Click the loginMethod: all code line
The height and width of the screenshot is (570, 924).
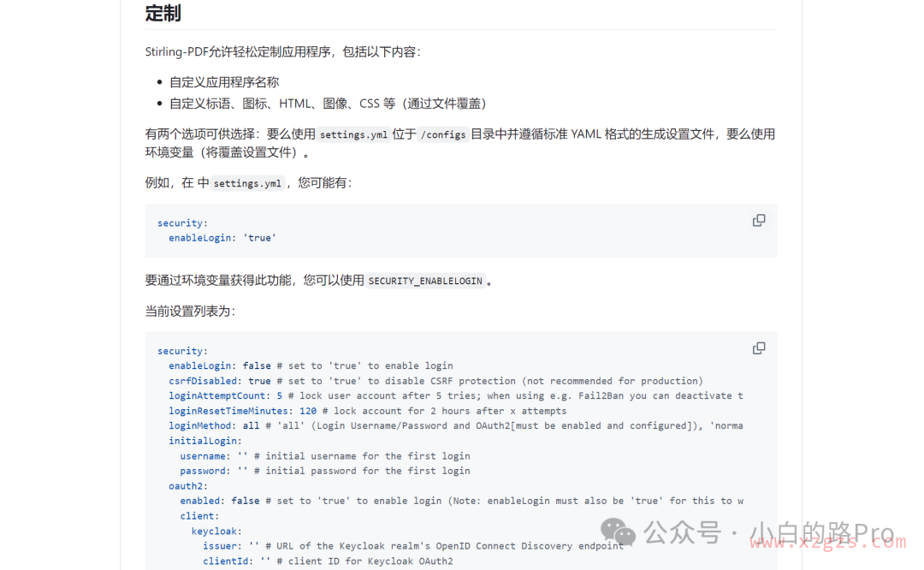point(214,425)
